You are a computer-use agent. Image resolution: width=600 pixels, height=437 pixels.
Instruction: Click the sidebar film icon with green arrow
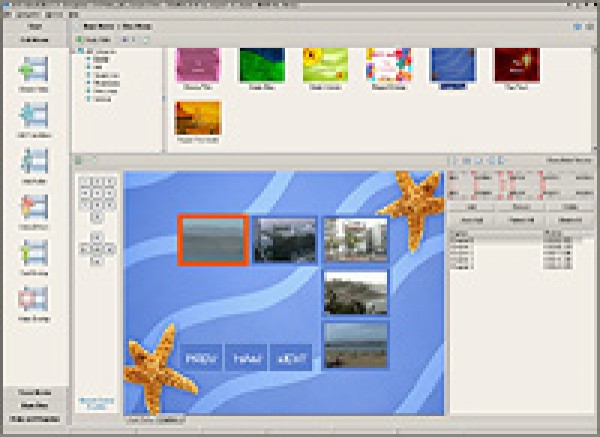click(x=33, y=69)
